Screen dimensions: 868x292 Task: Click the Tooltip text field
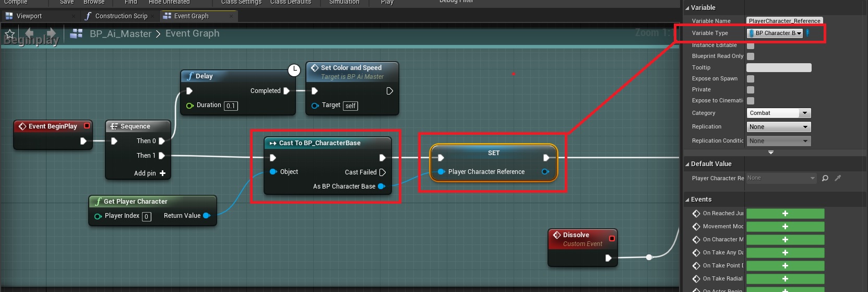click(x=779, y=68)
